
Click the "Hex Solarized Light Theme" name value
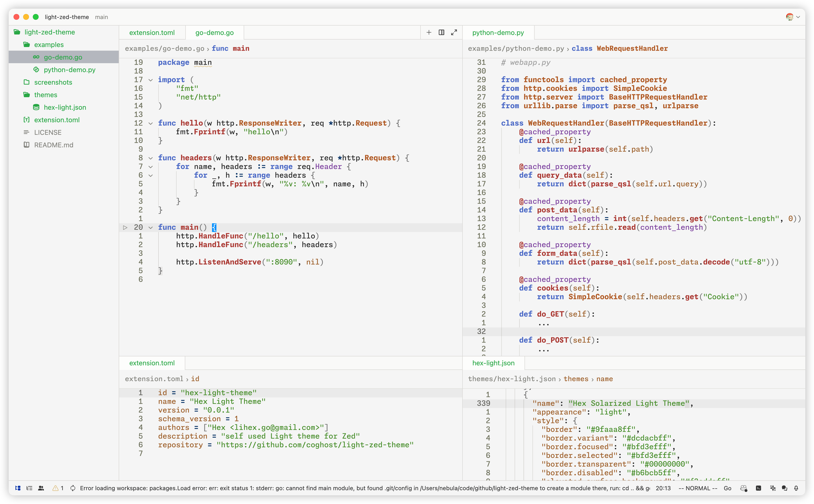629,403
